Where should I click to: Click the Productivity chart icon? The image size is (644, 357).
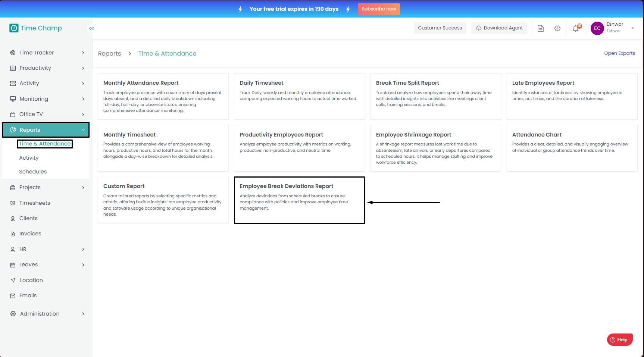click(x=13, y=68)
